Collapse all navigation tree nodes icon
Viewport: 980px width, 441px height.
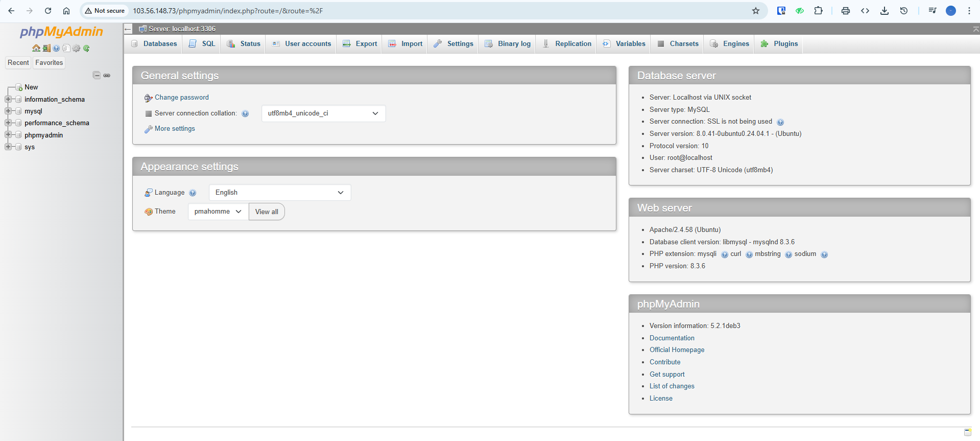point(97,75)
